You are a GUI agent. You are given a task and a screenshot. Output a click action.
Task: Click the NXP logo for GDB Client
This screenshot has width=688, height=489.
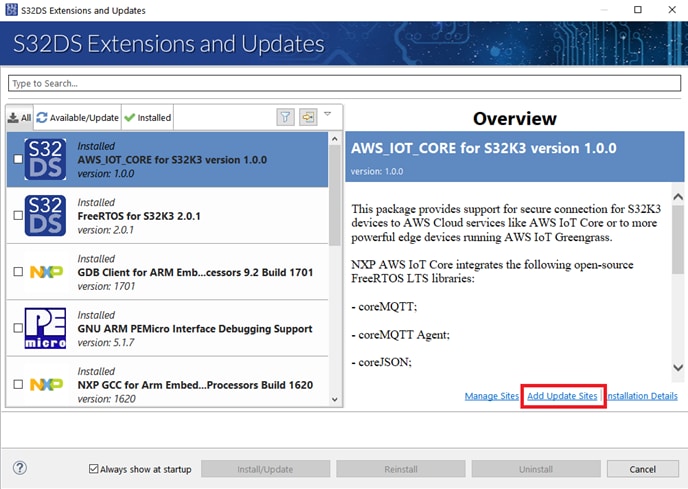click(x=45, y=272)
